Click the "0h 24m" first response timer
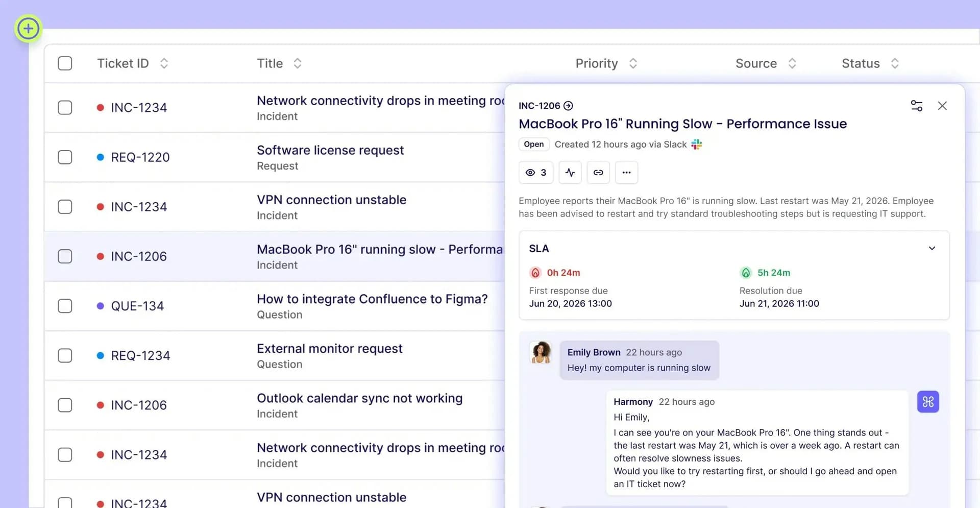This screenshot has width=980, height=508. 563,273
